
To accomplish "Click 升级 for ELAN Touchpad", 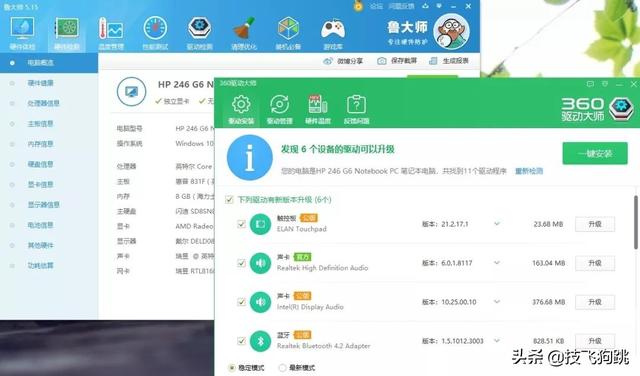I will (x=595, y=224).
